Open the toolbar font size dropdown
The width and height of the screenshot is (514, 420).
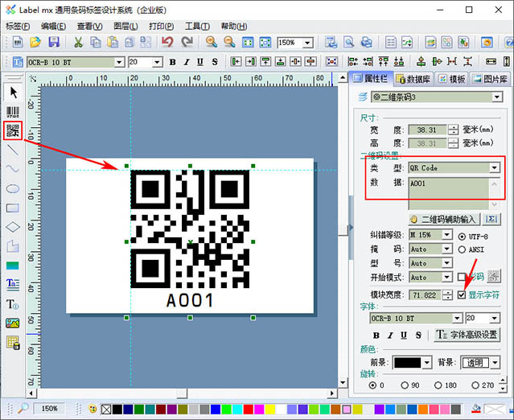[x=158, y=62]
